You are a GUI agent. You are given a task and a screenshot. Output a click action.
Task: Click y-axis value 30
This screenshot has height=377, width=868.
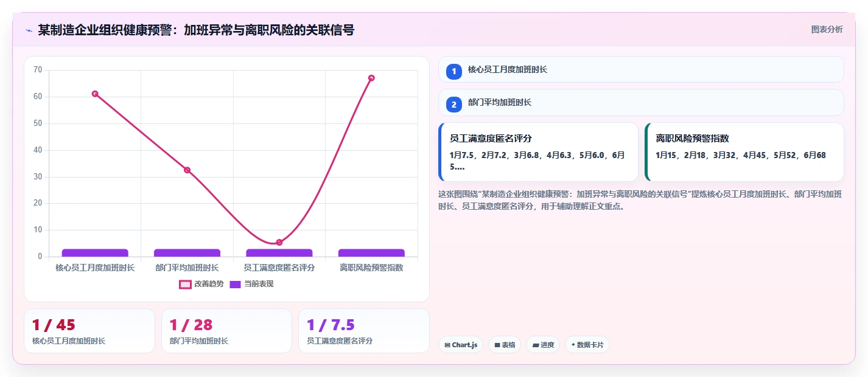point(38,177)
